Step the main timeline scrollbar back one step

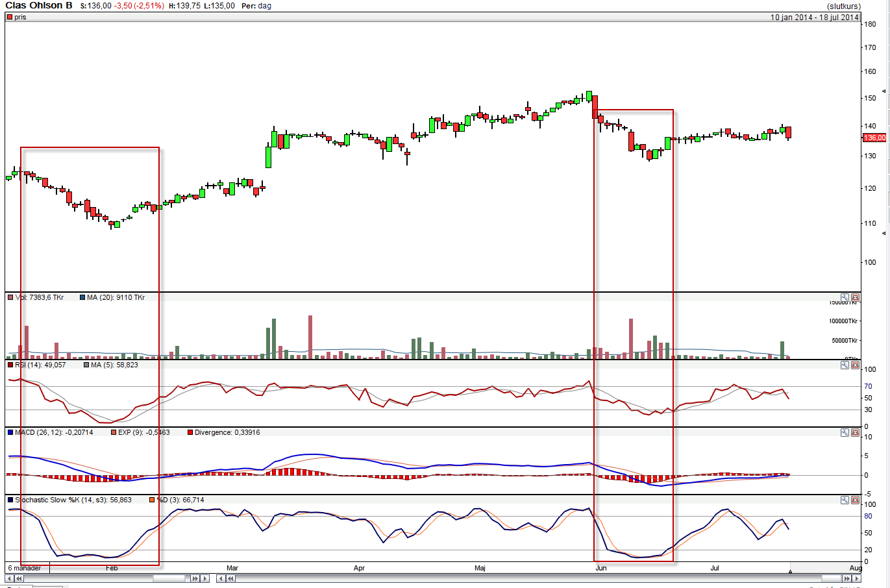click(221, 579)
